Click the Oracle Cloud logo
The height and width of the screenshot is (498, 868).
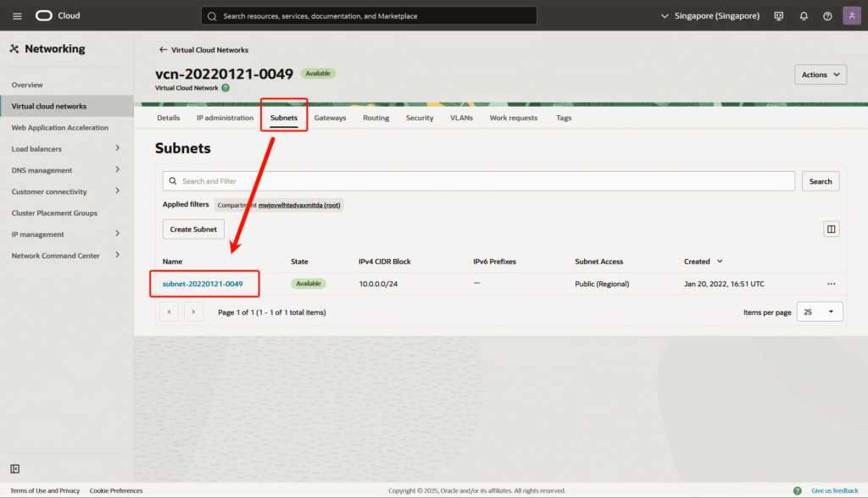click(x=58, y=16)
